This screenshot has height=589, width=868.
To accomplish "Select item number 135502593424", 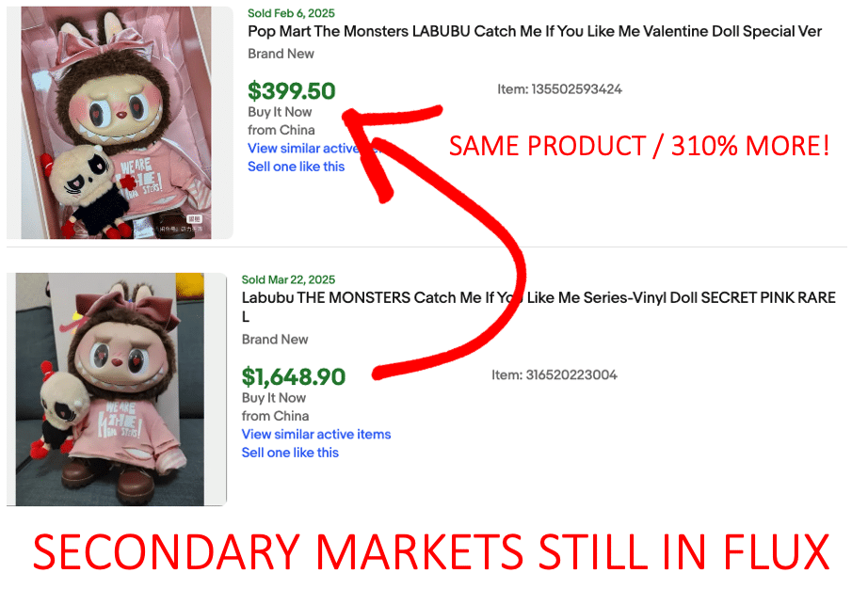I will (x=559, y=89).
